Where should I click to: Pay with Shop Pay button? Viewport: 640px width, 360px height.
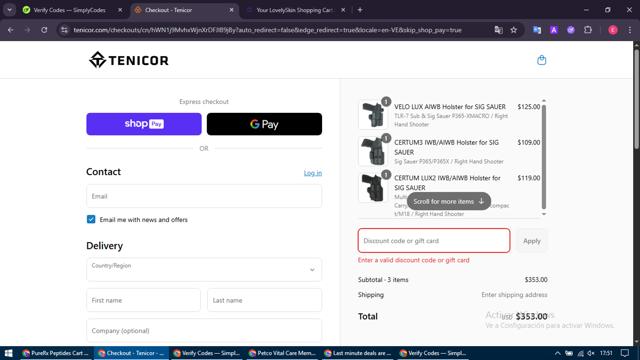coord(144,124)
